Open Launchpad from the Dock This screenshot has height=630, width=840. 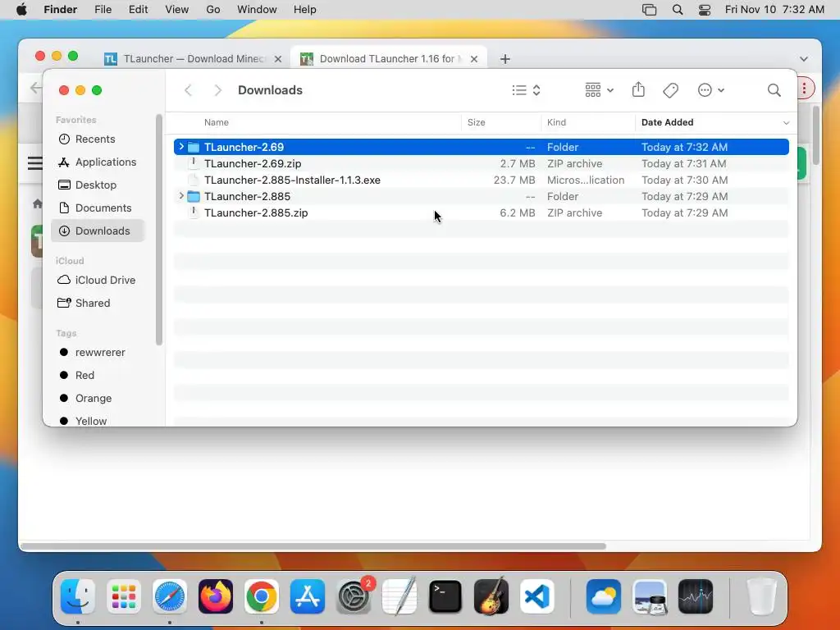point(124,596)
